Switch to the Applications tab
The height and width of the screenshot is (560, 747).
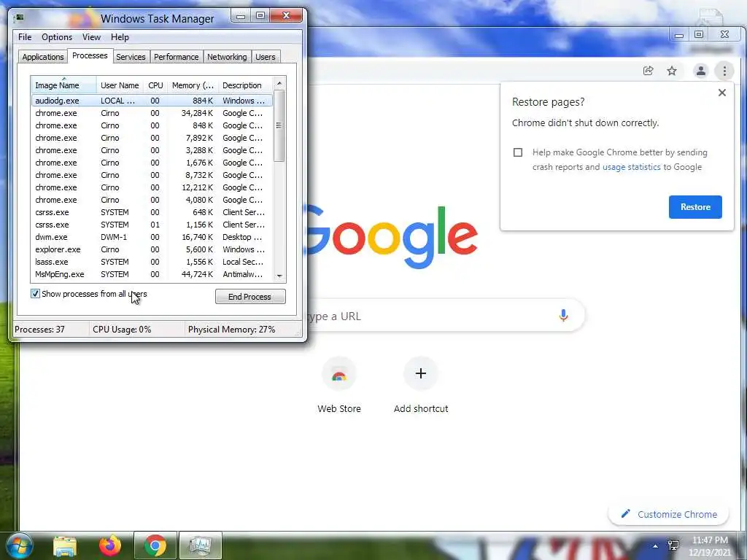click(x=43, y=57)
